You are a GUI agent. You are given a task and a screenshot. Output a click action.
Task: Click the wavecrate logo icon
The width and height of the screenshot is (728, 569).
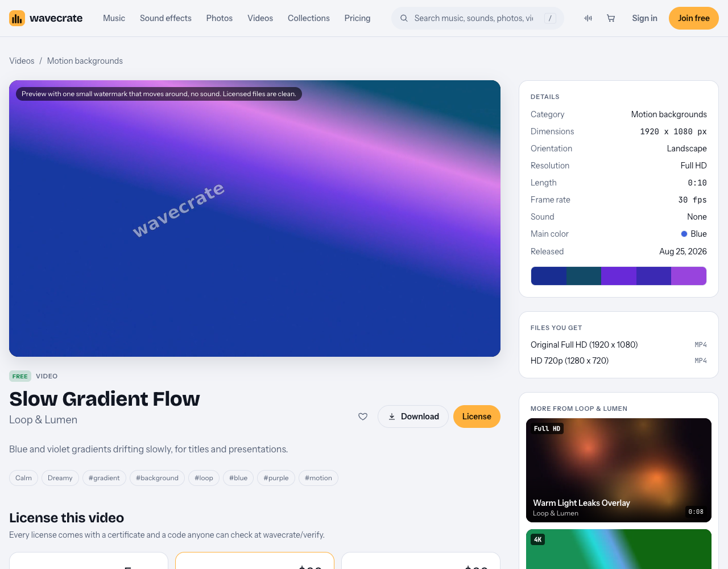(x=17, y=18)
